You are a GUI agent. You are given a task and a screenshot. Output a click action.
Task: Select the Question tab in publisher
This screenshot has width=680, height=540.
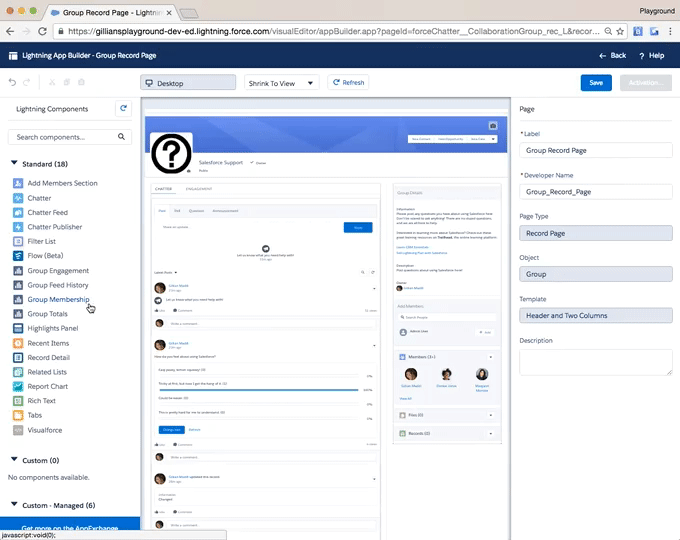(x=196, y=211)
